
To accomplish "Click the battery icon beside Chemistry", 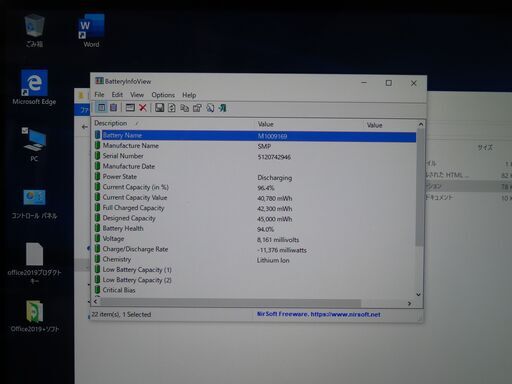I will coord(97,259).
